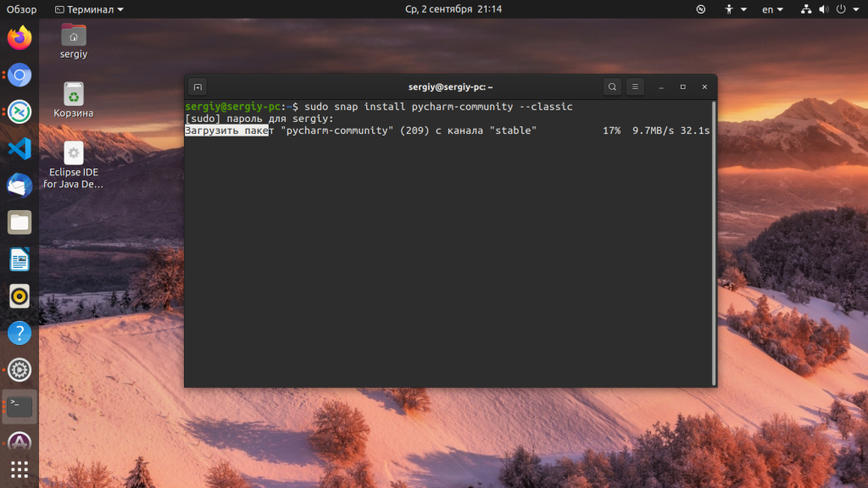
Task: Open GNOME Settings from the dock
Action: (19, 370)
